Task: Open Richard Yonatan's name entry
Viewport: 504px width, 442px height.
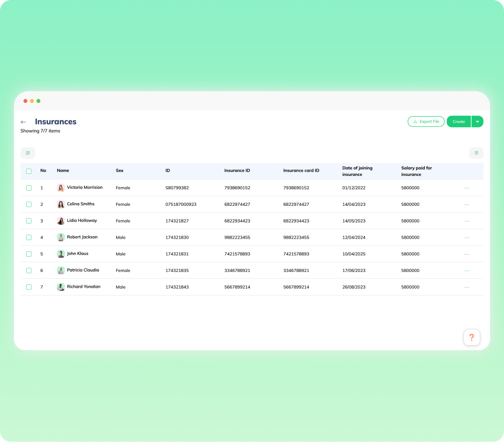Action: tap(83, 287)
